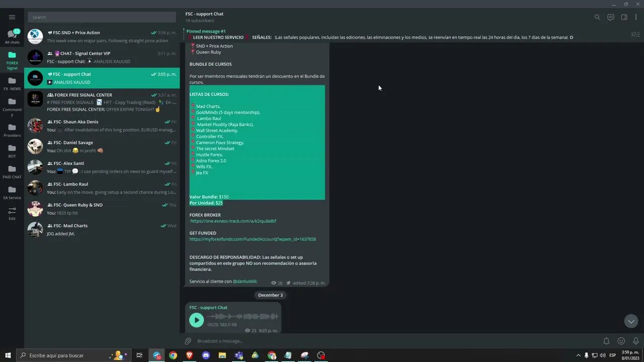
Task: Open the myforexfunds funded account link
Action: click(x=253, y=239)
